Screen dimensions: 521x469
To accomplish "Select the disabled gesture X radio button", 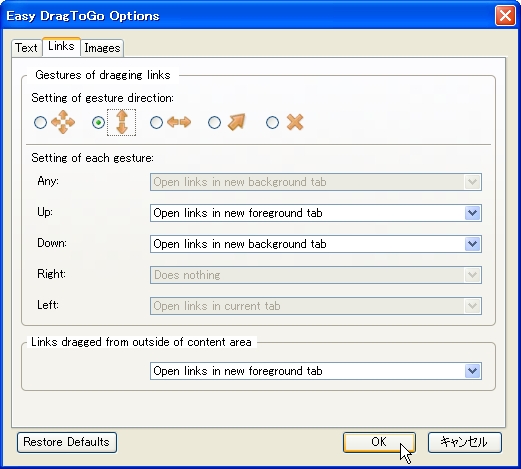I will (x=272, y=123).
